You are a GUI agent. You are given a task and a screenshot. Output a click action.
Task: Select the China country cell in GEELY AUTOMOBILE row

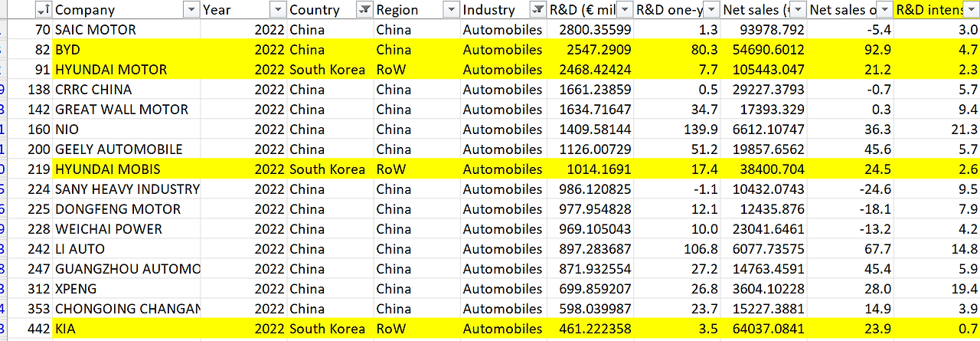(331, 149)
